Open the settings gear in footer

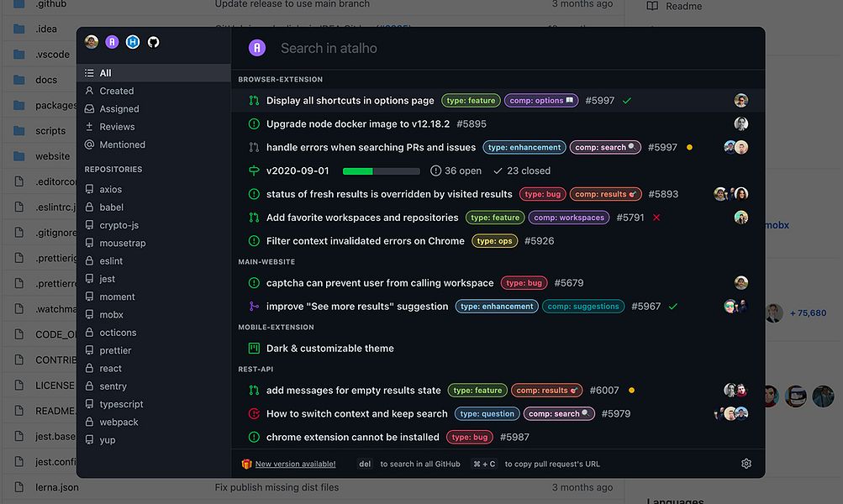(746, 463)
